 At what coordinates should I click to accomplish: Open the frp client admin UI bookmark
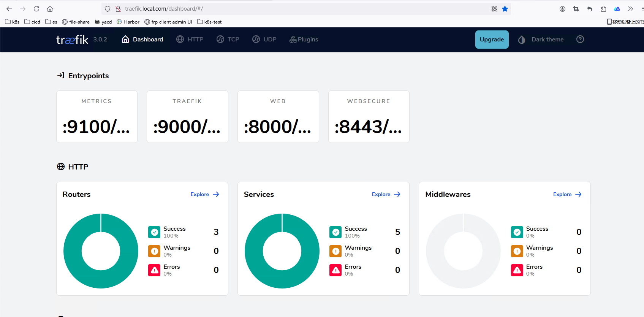click(x=168, y=22)
